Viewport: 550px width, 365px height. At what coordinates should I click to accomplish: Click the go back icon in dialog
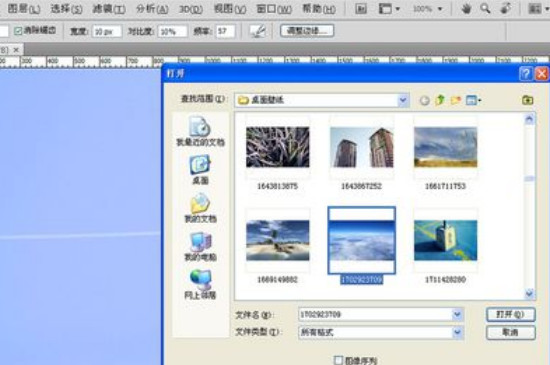[x=424, y=101]
